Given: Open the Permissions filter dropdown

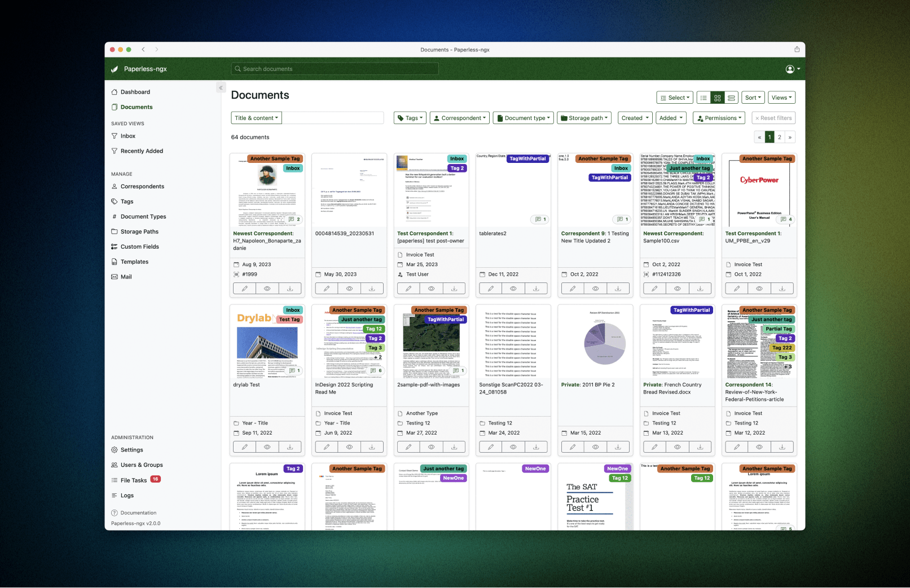Looking at the screenshot, I should coord(719,118).
